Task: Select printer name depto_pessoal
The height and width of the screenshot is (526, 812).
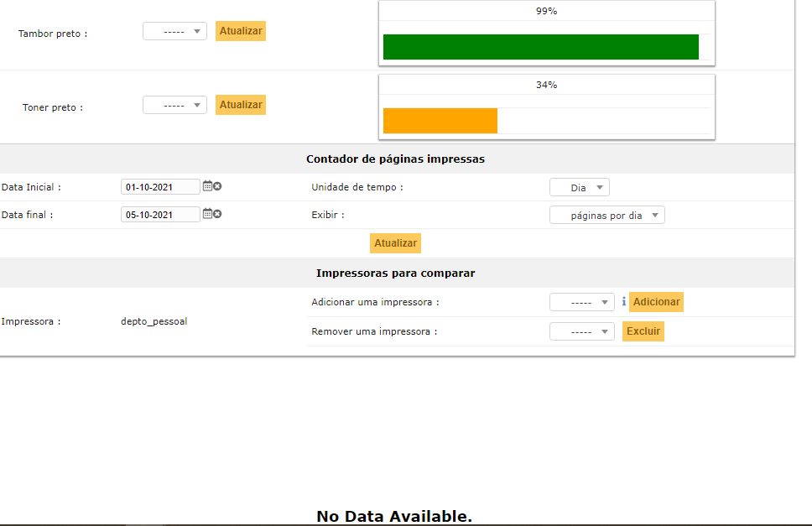Action: click(x=154, y=321)
